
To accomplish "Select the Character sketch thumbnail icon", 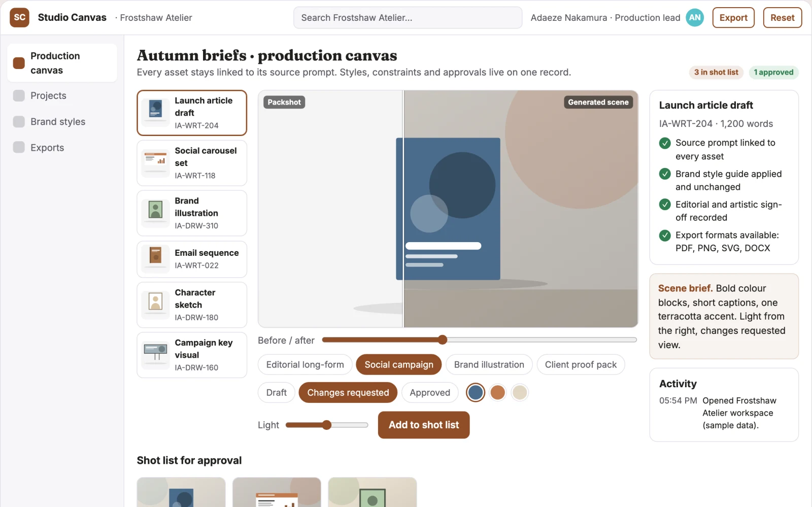I will point(155,305).
